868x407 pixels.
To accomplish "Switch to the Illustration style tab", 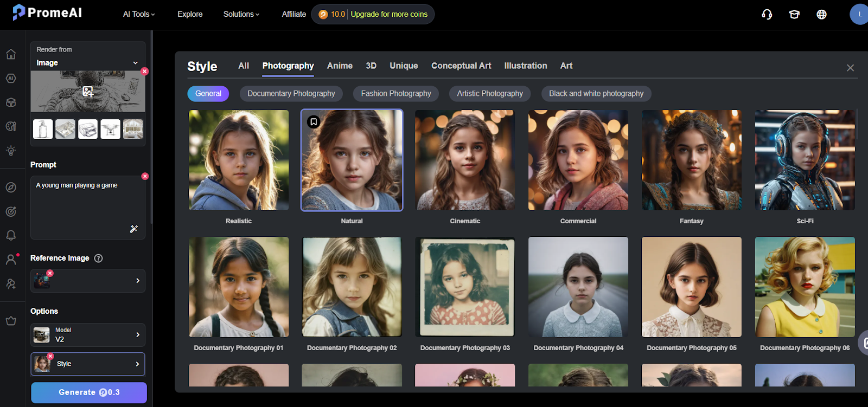I will (526, 66).
